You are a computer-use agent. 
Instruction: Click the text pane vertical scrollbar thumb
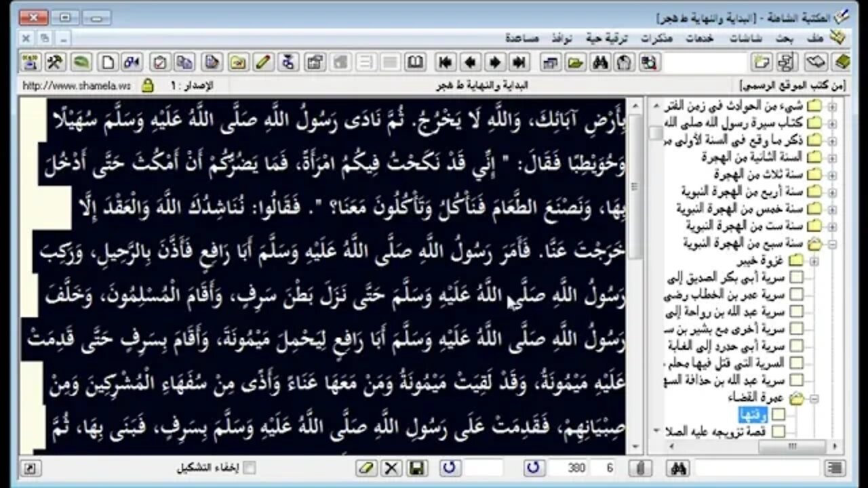click(635, 188)
